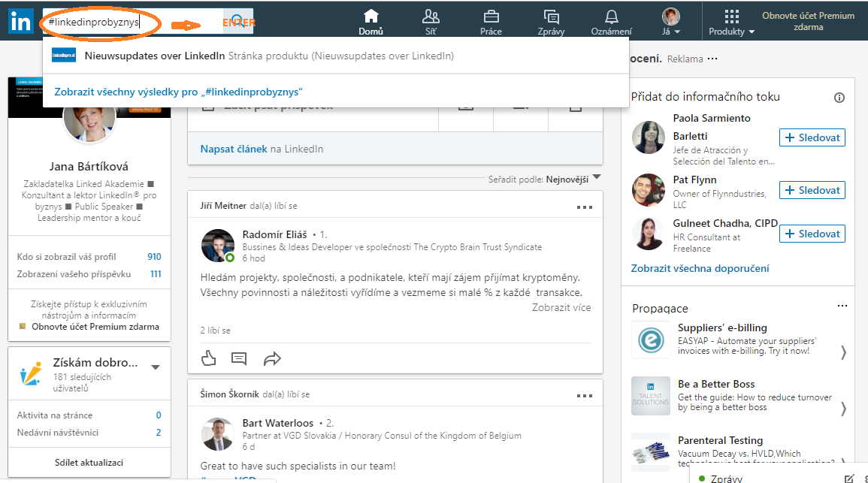Click 2 líbí se likes count
The image size is (868, 483).
click(216, 331)
